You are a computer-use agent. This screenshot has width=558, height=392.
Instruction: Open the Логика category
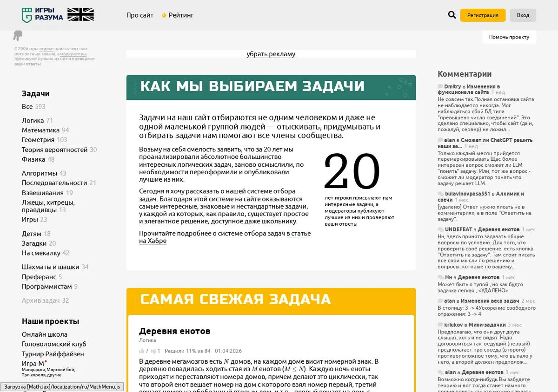pos(33,120)
